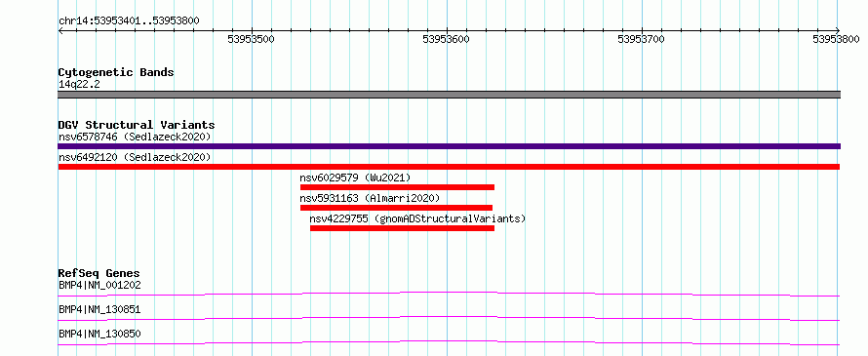
Task: Click the magenta BMP4|NM_130851 transcript line
Action: point(449,318)
